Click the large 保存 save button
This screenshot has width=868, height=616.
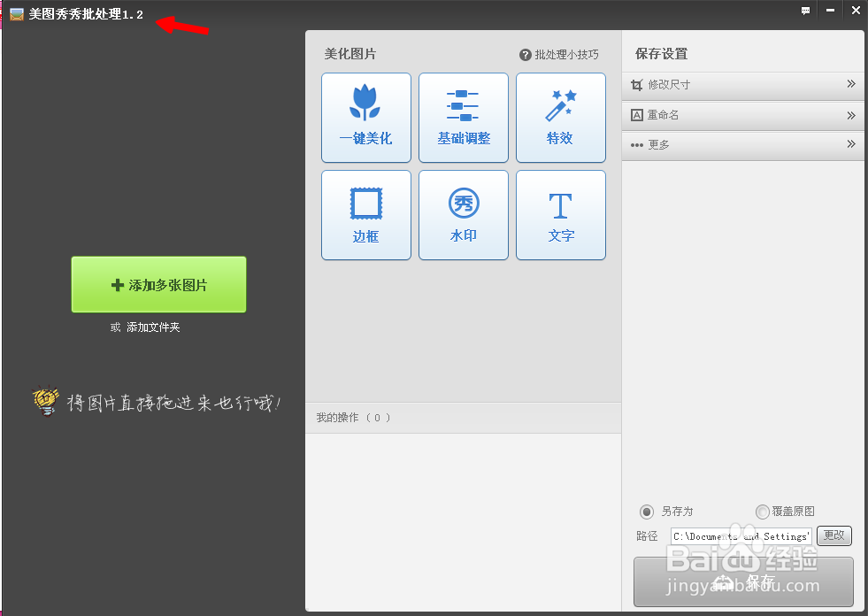(743, 581)
